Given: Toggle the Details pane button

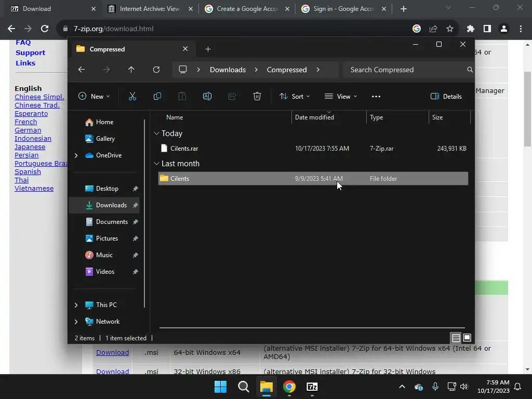Looking at the screenshot, I should point(446,96).
